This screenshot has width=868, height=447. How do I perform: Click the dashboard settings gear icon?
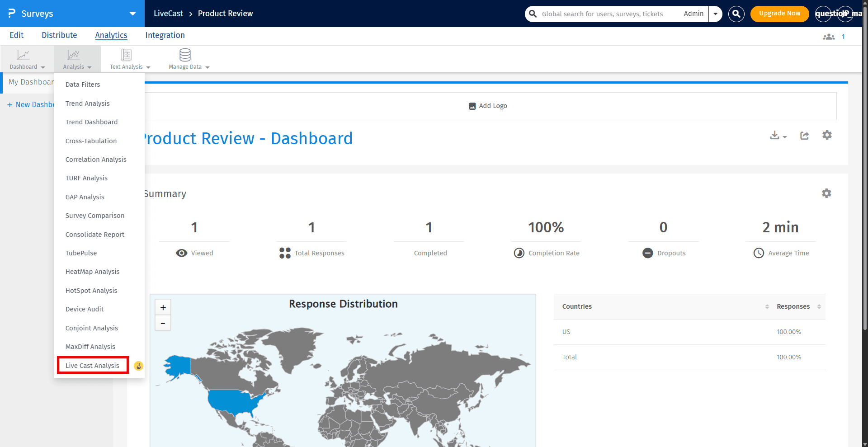pyautogui.click(x=827, y=135)
